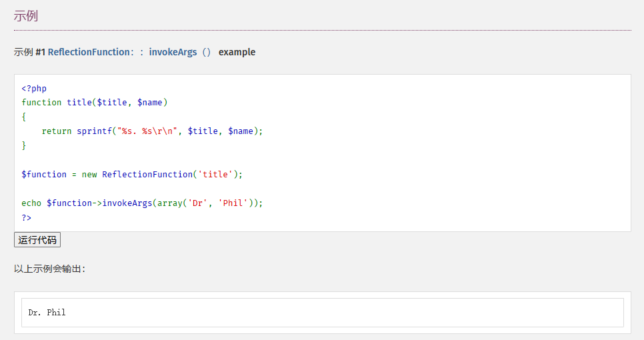Image resolution: width=644 pixels, height=340 pixels.
Task: Click the 'Phil' string literal in code
Action: pos(233,203)
